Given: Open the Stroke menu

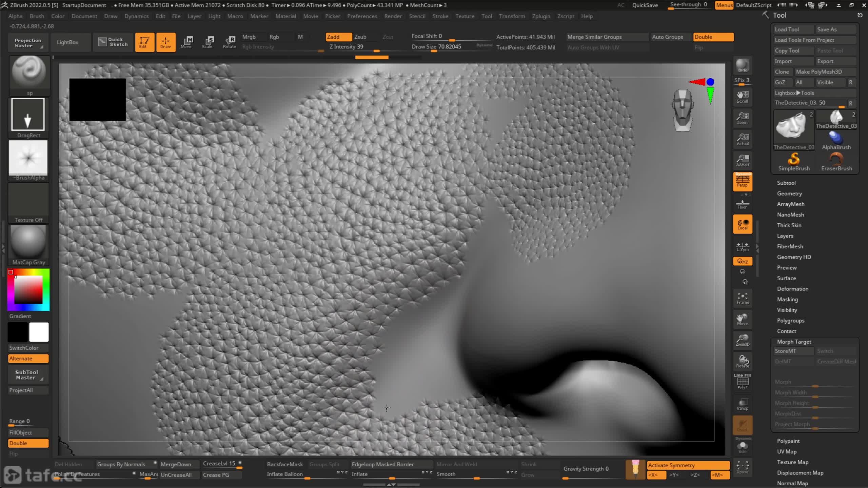Looking at the screenshot, I should [x=440, y=16].
